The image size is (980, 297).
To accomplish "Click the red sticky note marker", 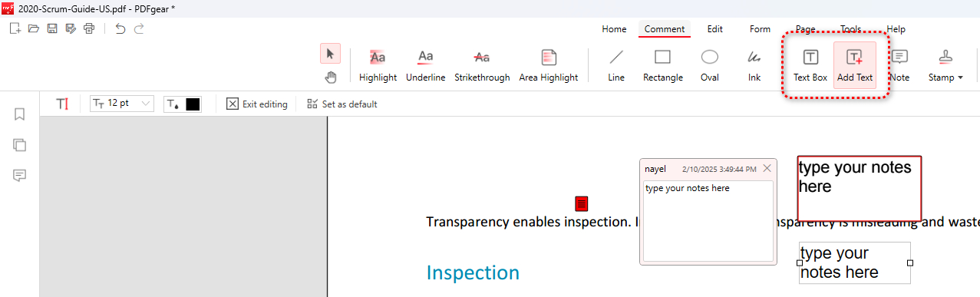I will click(x=582, y=203).
